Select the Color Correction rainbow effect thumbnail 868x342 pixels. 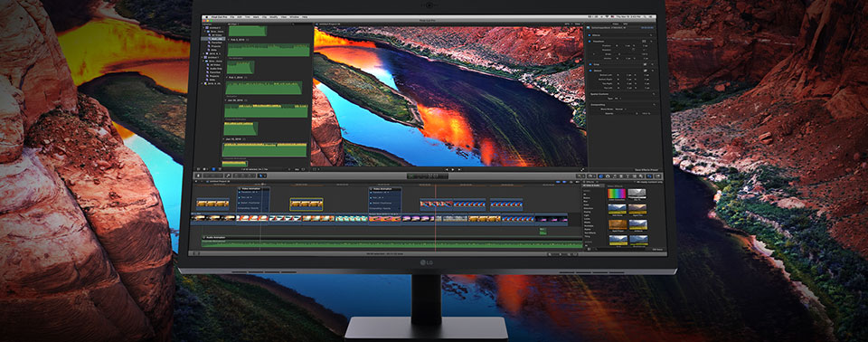pos(617,194)
